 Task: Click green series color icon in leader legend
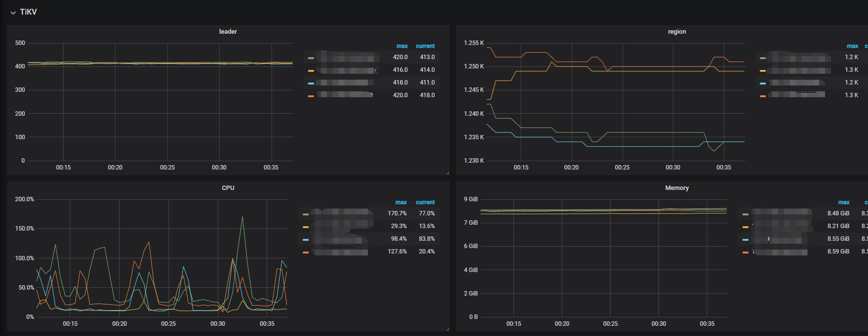(x=311, y=58)
